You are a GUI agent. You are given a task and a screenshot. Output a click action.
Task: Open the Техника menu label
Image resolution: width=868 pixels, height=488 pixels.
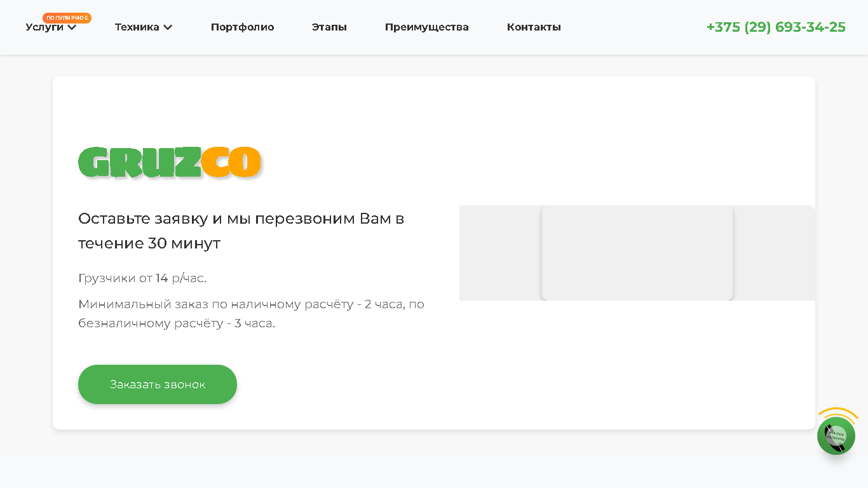(x=137, y=27)
